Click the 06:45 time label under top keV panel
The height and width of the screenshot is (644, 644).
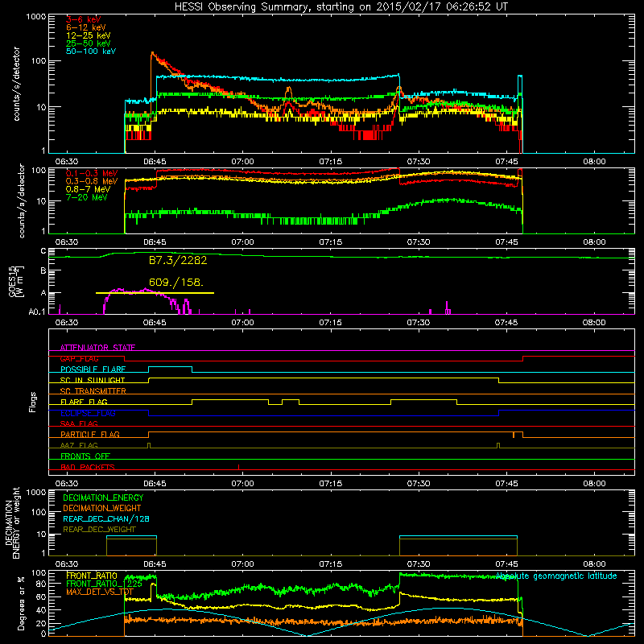coord(155,162)
